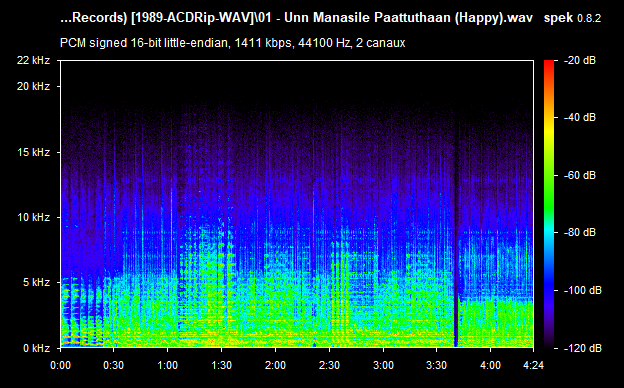Click the -80 dB legend label
Viewport: 624px width, 388px height.
tap(580, 232)
